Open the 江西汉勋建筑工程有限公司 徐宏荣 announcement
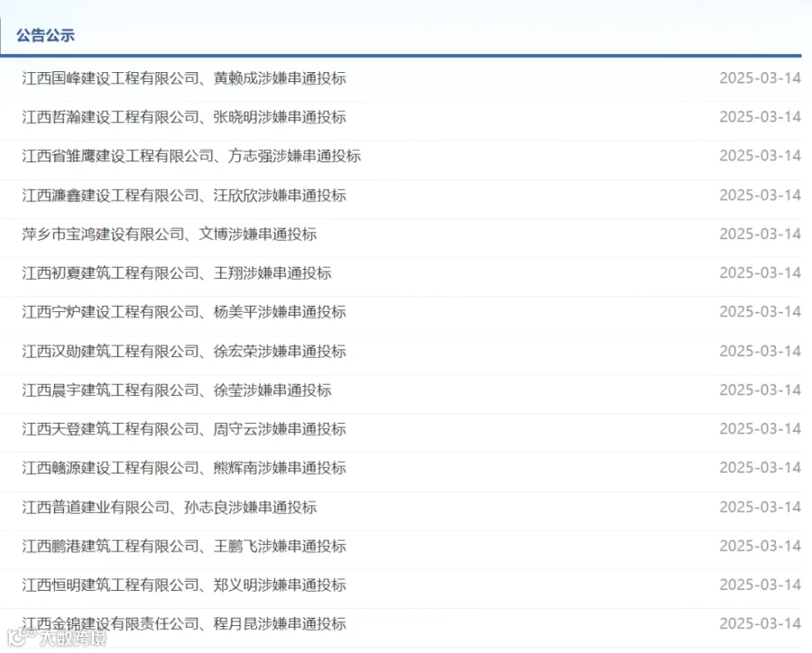 (x=184, y=351)
